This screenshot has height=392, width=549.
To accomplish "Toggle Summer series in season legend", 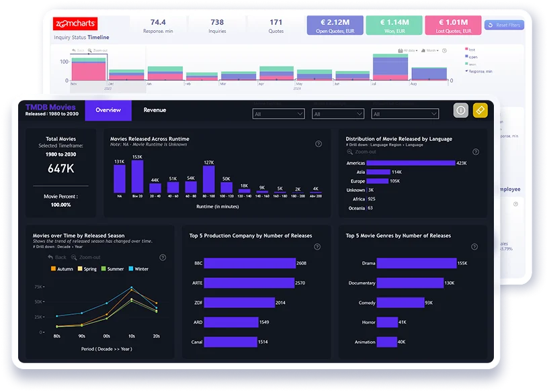I will click(113, 269).
